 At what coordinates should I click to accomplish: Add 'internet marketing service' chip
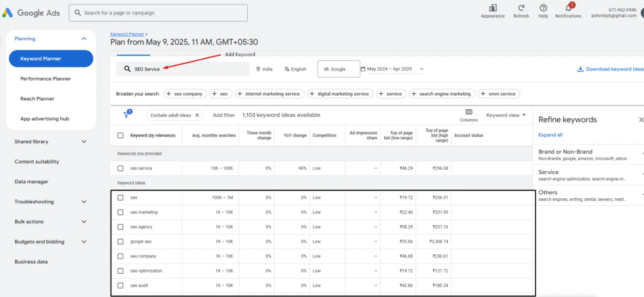click(x=270, y=94)
